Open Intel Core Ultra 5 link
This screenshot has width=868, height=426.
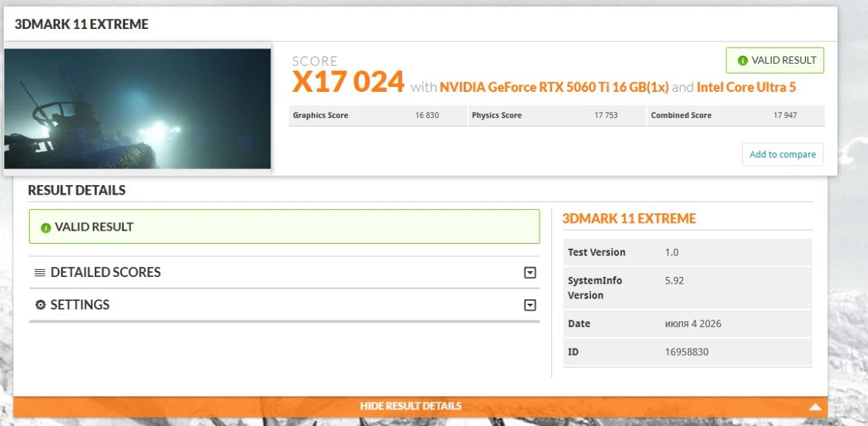(746, 88)
